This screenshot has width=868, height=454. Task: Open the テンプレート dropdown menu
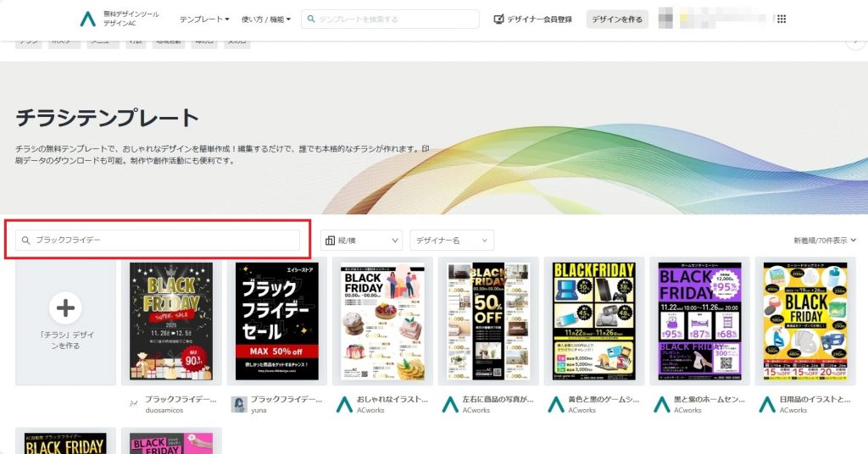tap(203, 19)
